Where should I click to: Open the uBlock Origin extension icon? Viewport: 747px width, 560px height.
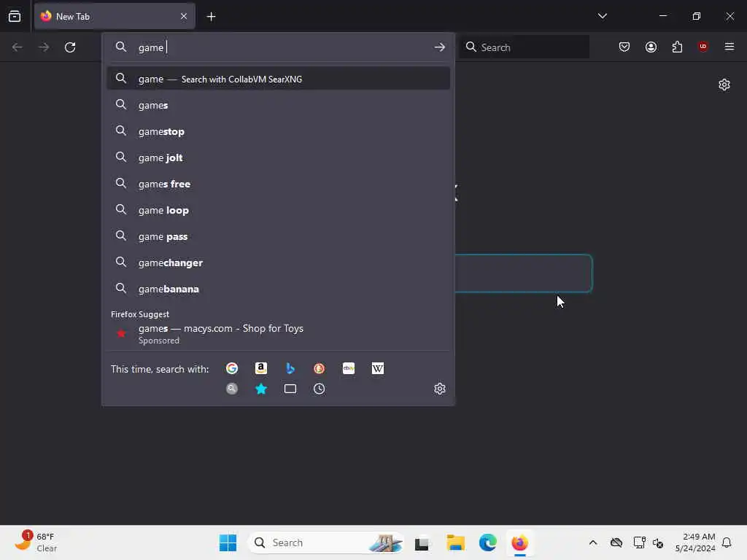tap(703, 47)
